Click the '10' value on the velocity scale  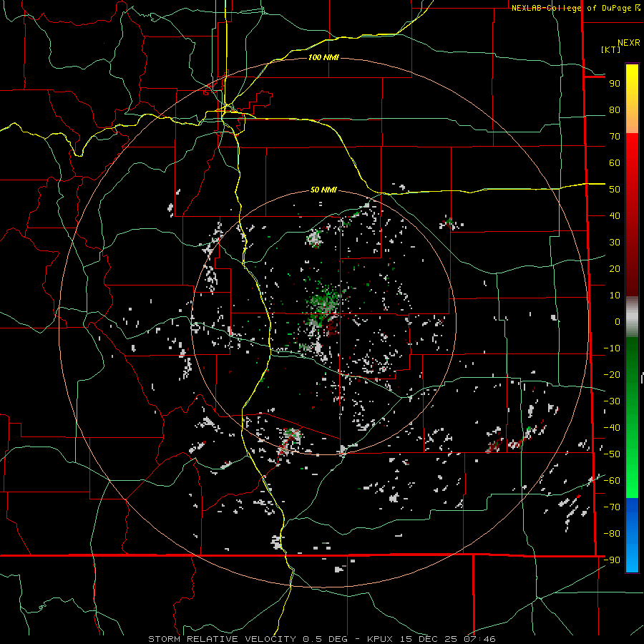(615, 296)
